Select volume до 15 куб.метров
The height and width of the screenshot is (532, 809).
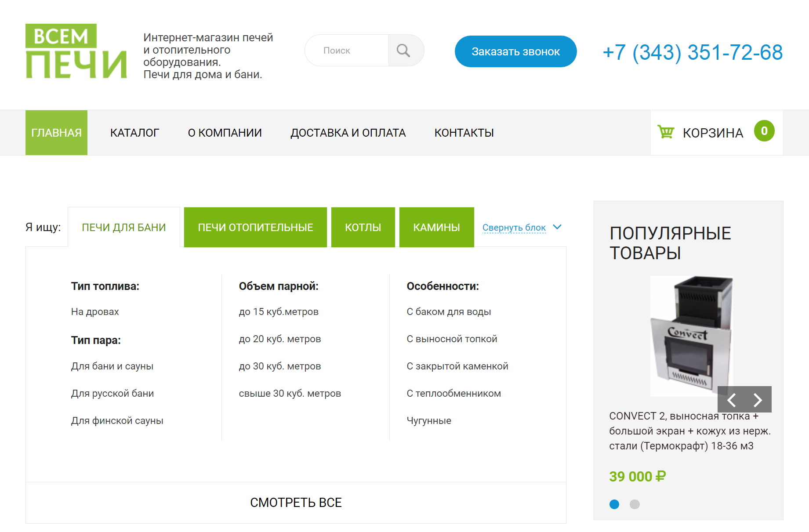tap(279, 311)
